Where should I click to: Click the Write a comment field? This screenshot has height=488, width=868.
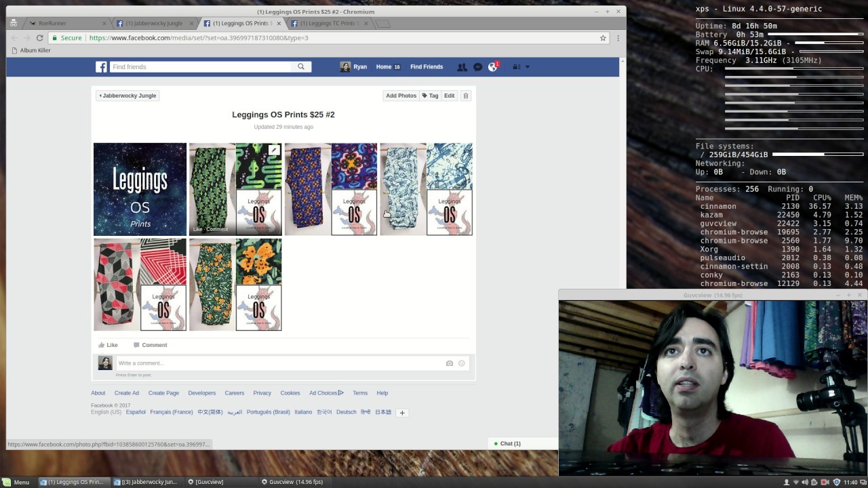(x=278, y=363)
